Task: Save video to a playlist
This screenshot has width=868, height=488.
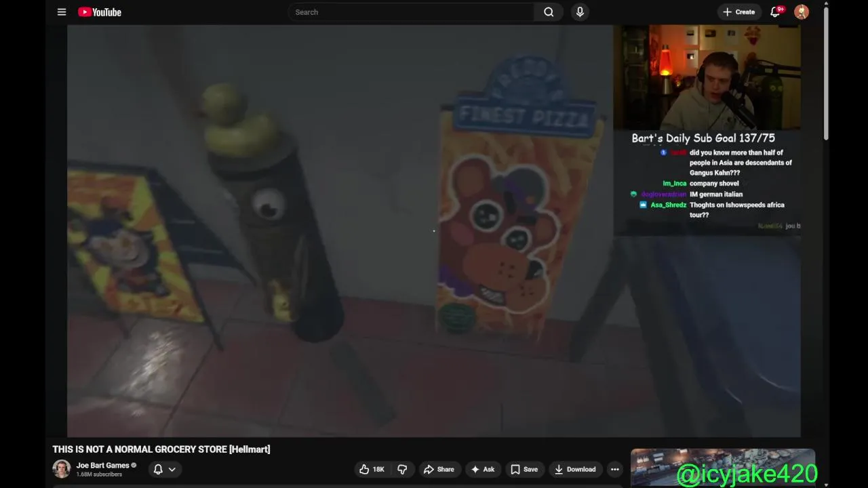Action: click(524, 469)
